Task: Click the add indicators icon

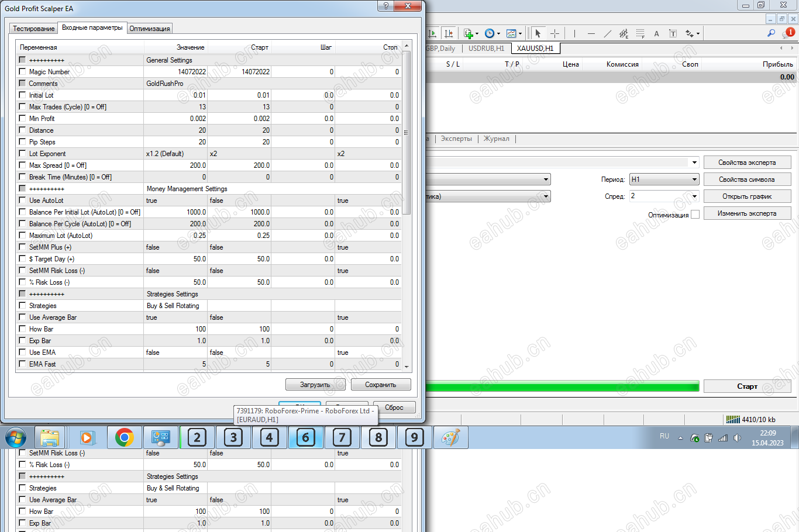Action: point(468,33)
